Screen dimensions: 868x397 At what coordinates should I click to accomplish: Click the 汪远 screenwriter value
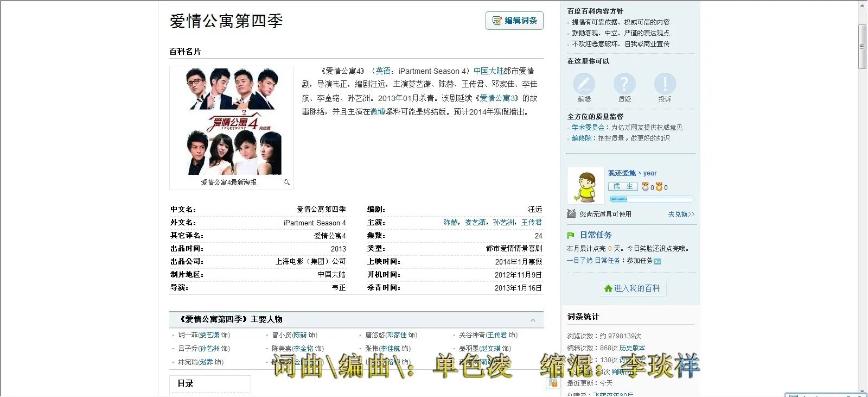tap(535, 210)
